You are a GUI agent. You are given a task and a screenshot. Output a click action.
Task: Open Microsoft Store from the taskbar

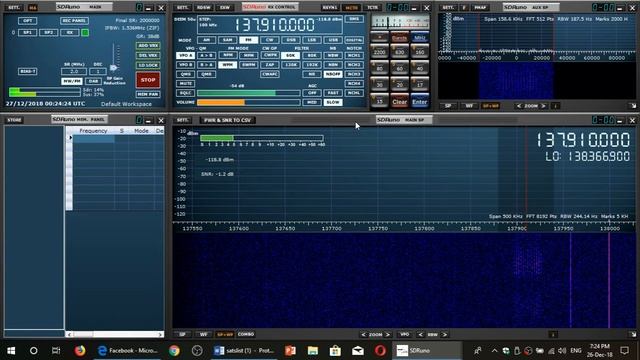[x=335, y=350]
